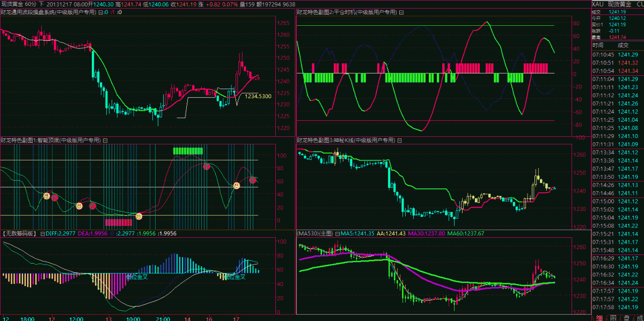Click the 财龙通用波段操盘系统 panel title
Viewport: 644px width, 321px height.
[x=48, y=11]
